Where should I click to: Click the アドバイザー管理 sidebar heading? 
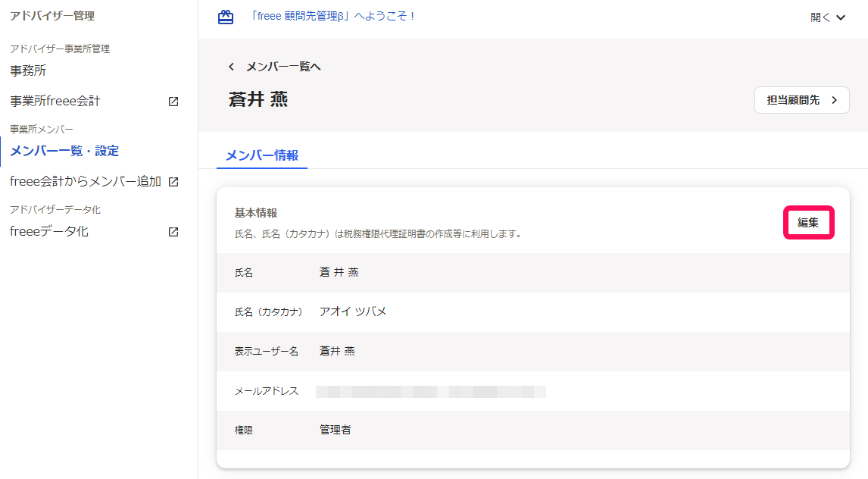pyautogui.click(x=52, y=16)
